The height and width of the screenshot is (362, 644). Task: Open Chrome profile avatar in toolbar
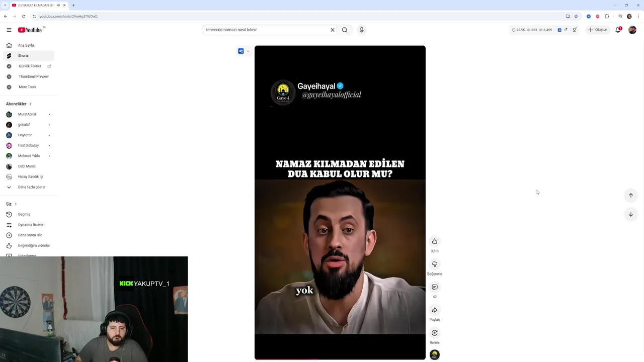click(x=629, y=16)
